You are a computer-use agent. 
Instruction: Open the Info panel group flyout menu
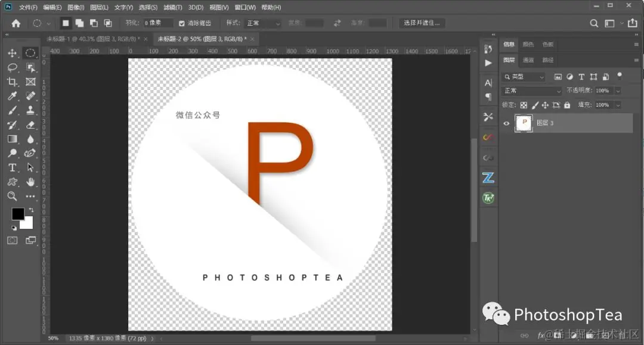636,44
